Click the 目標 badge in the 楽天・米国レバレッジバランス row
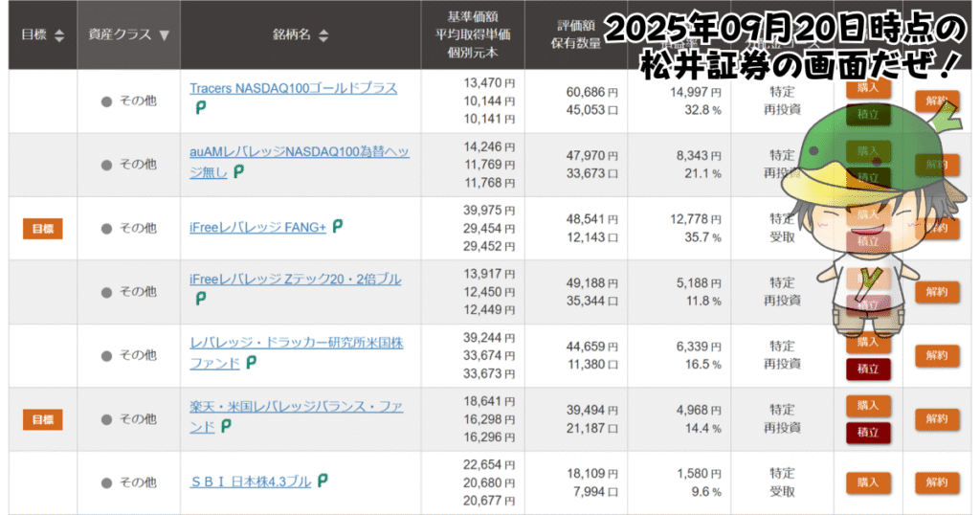Screen dimensions: 980x515 tap(43, 419)
